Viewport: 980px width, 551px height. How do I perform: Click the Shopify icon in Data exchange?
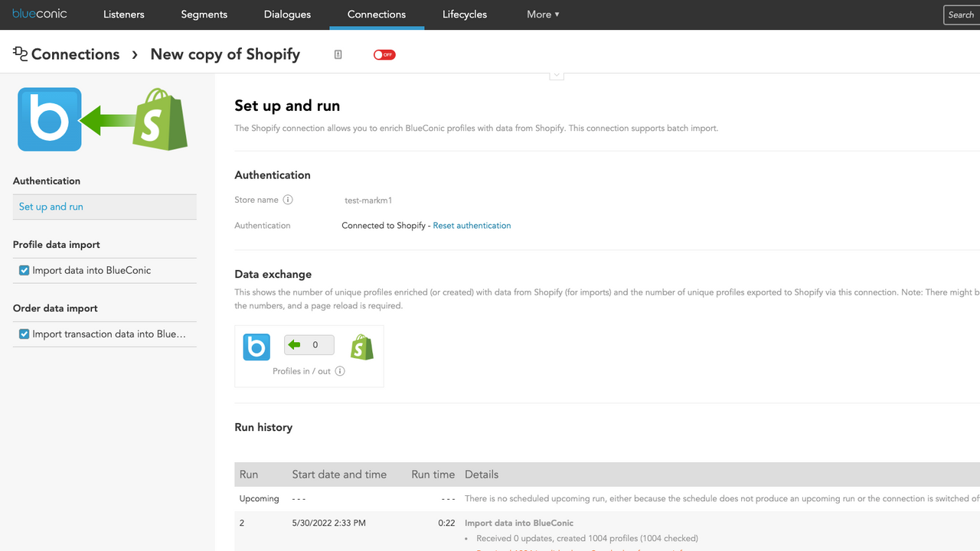coord(362,347)
